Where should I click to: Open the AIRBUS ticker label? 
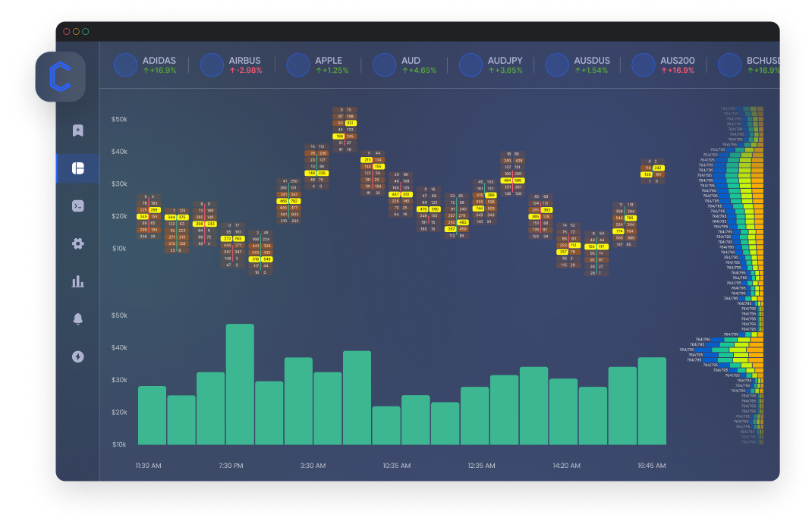click(x=244, y=61)
